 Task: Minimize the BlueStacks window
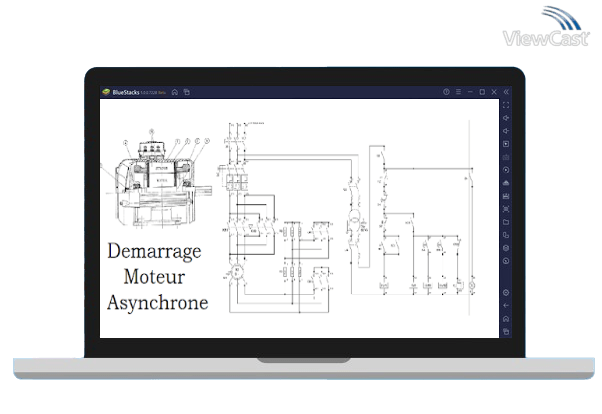470,92
